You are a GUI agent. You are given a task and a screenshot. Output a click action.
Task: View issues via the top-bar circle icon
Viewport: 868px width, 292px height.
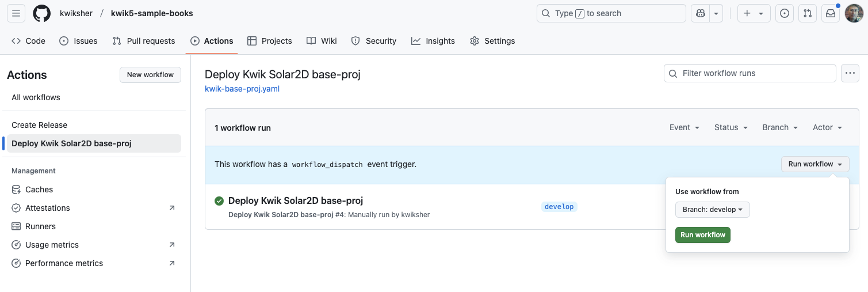point(785,13)
